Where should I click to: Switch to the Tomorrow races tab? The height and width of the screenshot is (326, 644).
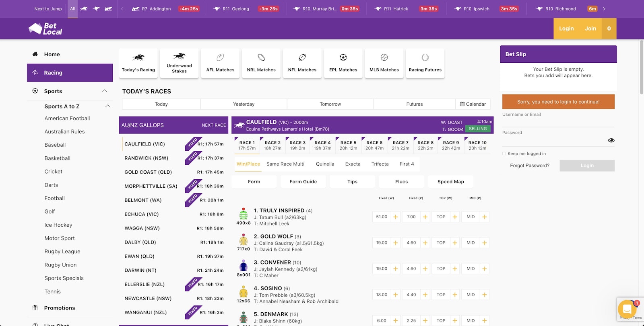pyautogui.click(x=330, y=104)
